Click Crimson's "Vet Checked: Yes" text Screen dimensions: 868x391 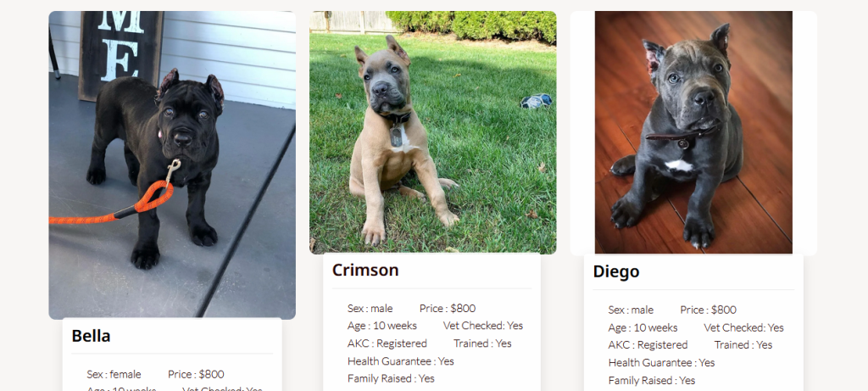[483, 326]
